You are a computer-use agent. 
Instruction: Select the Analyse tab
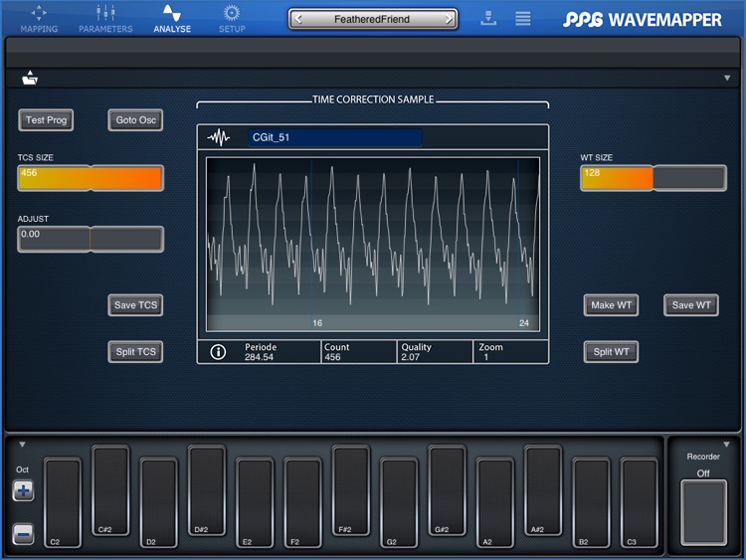(172, 19)
